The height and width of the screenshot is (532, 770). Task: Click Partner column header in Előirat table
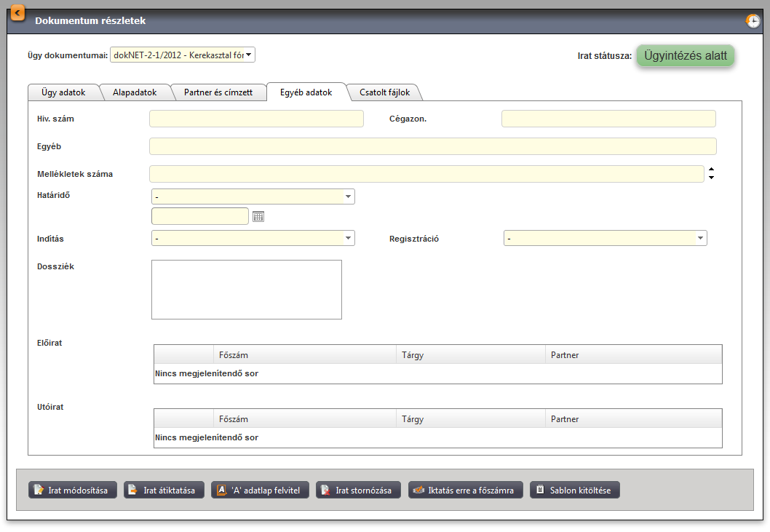(x=633, y=354)
